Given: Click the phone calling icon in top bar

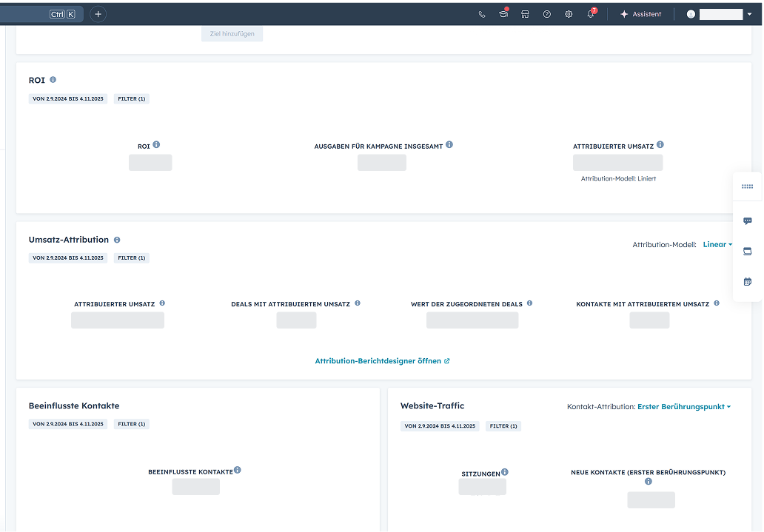Looking at the screenshot, I should tap(482, 14).
